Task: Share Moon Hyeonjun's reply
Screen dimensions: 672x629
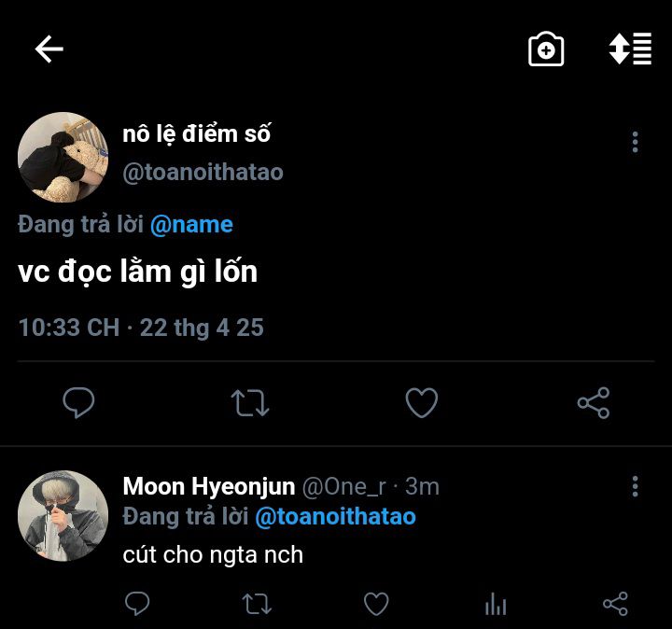Action: (x=615, y=604)
